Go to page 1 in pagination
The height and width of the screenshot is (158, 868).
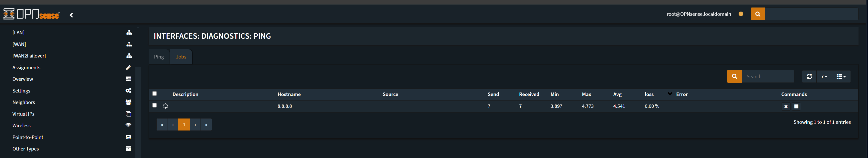(184, 124)
